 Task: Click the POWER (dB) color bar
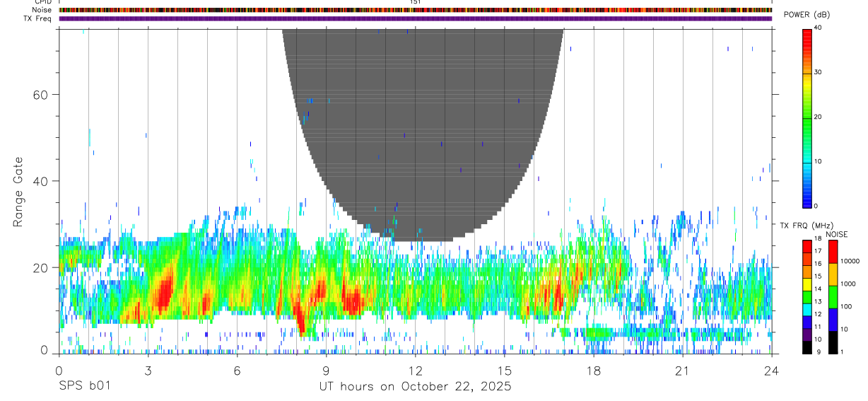807,117
